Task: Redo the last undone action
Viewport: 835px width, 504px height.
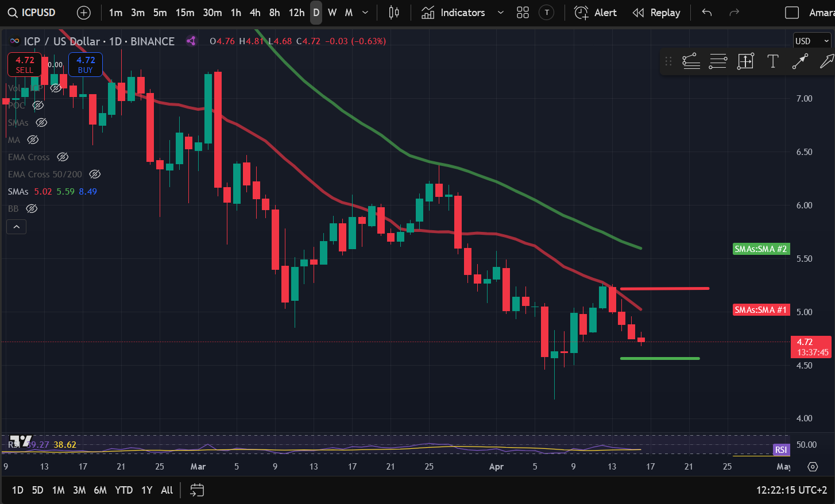Action: 734,13
